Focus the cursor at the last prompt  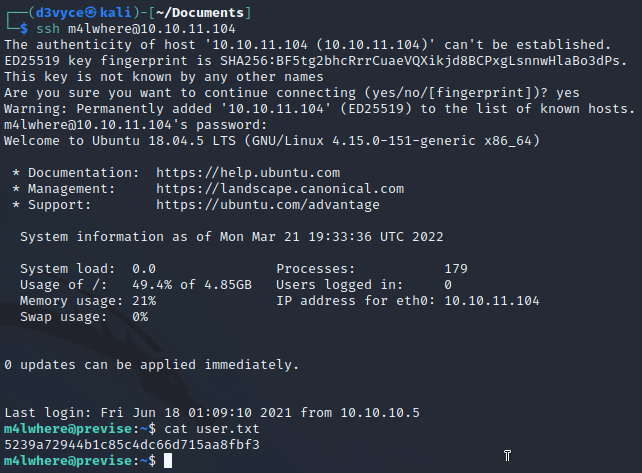168,460
